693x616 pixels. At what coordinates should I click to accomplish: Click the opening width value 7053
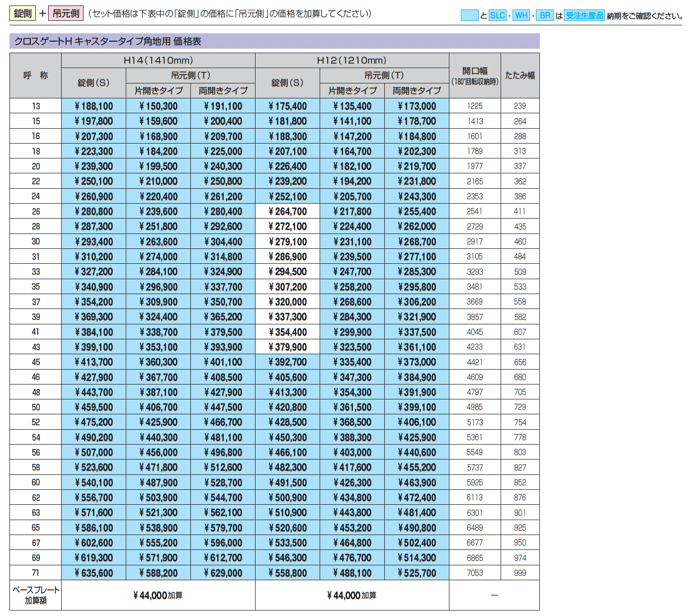tap(475, 573)
